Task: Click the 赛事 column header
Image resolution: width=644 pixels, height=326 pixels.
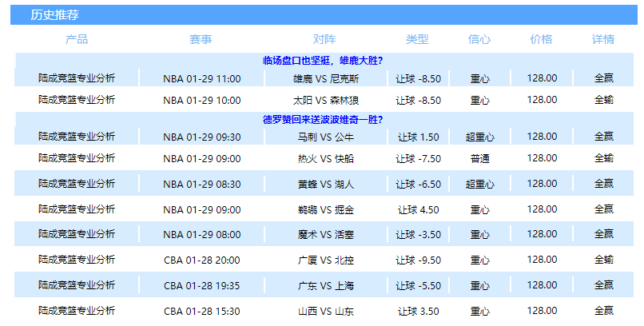Action: pos(201,39)
